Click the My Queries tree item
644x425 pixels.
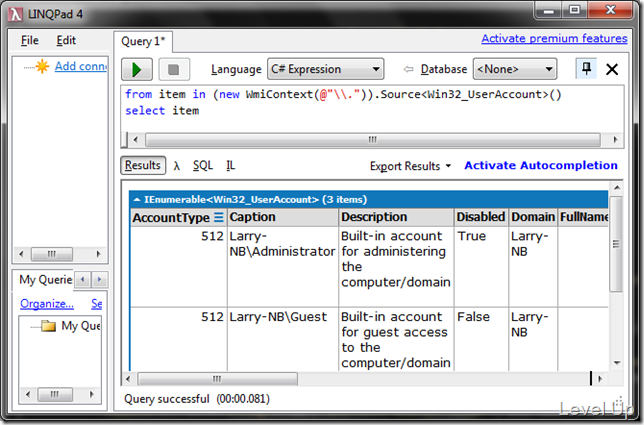point(81,326)
